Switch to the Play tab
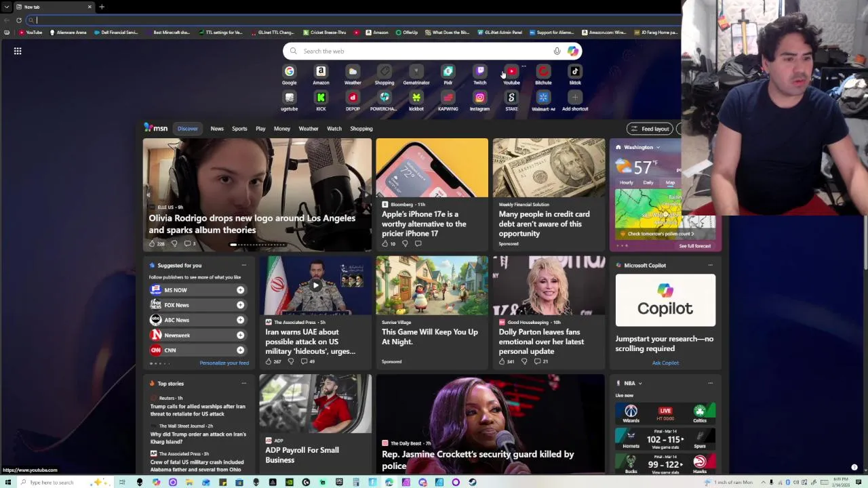The height and width of the screenshot is (488, 868). point(260,129)
